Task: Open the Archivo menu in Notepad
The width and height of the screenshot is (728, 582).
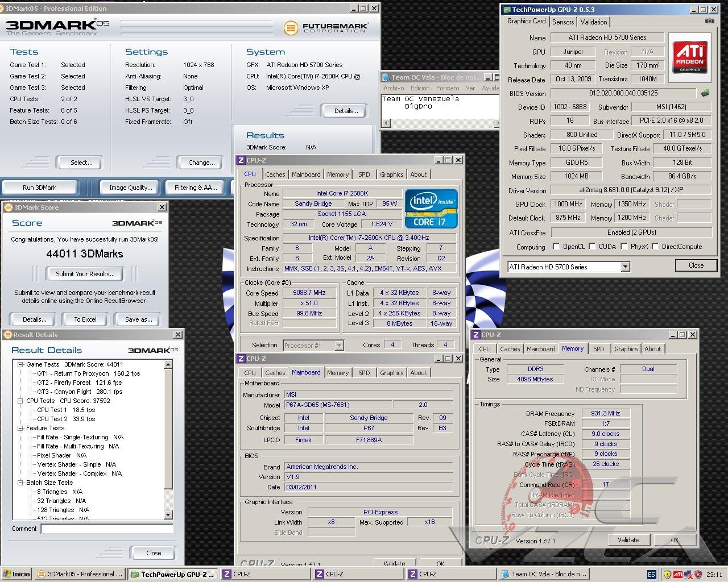Action: [394, 88]
